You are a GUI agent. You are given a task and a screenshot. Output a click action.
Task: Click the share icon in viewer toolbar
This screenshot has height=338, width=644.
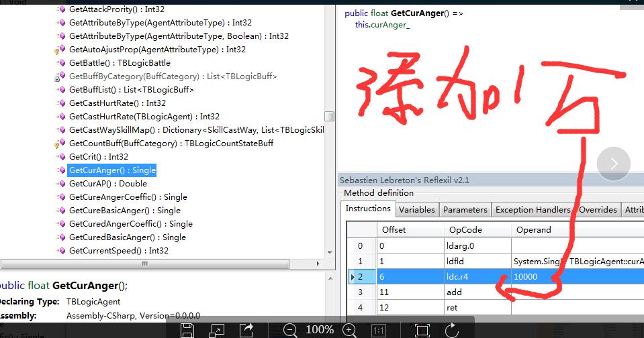point(246,330)
